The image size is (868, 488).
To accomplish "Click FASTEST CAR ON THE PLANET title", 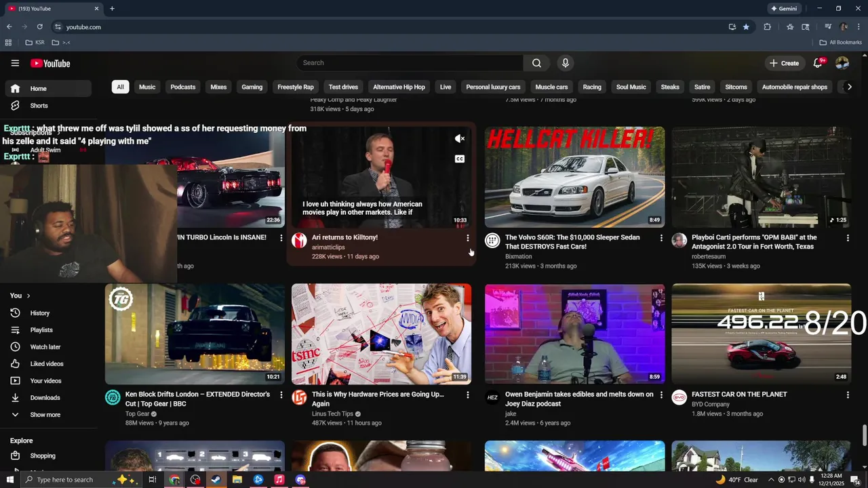I will tap(739, 394).
